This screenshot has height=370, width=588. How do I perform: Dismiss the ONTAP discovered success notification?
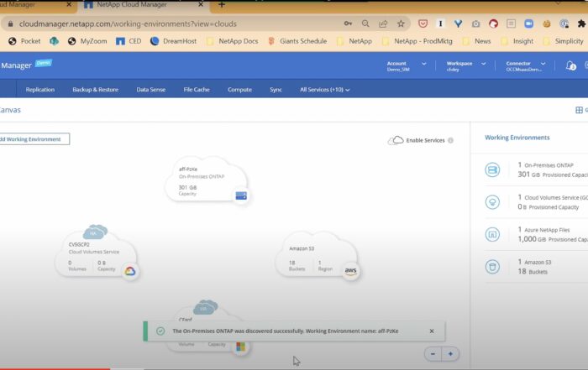432,331
